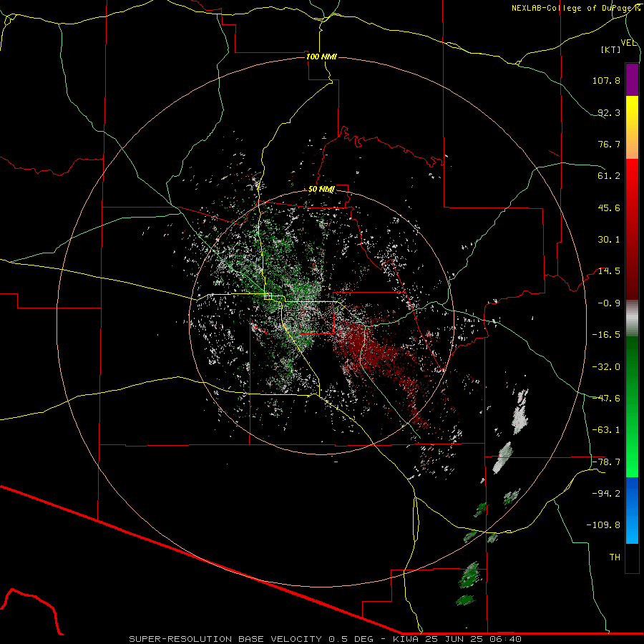The image size is (644, 644).
Task: Click the 45.6 velocity scale value
Action: [x=609, y=208]
